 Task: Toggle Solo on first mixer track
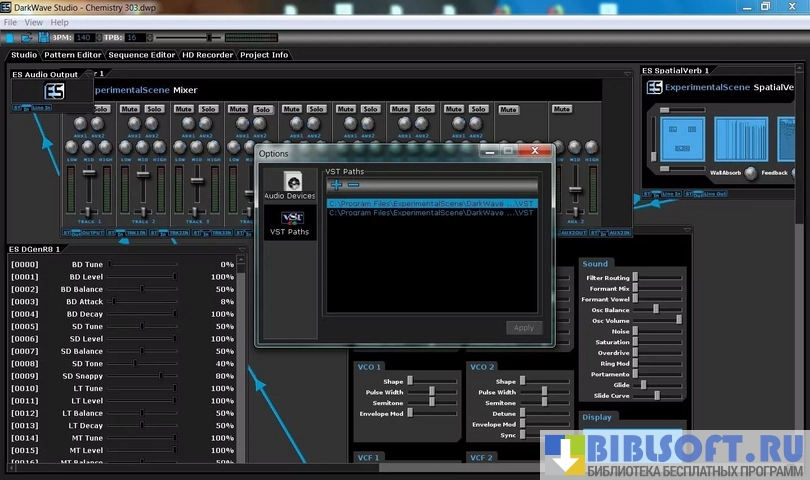point(97,109)
